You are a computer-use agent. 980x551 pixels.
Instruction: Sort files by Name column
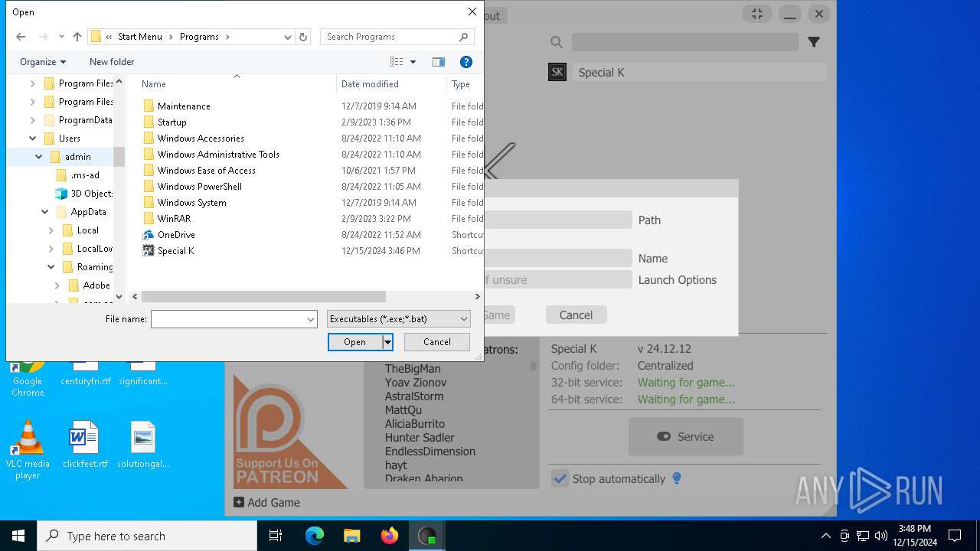(154, 84)
